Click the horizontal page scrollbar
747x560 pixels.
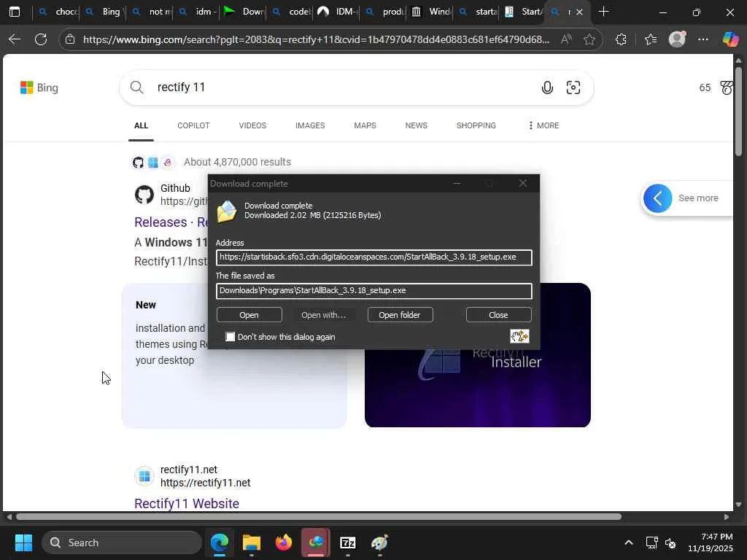coord(318,517)
